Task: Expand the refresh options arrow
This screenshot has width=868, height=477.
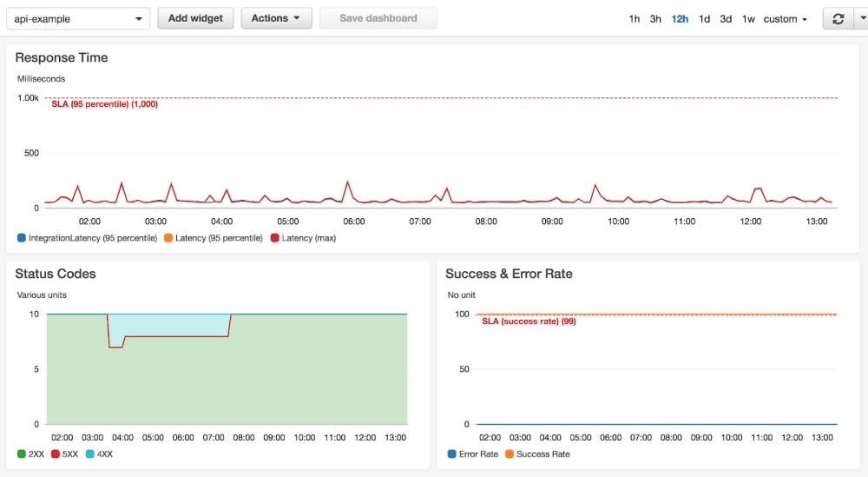Action: tap(863, 19)
